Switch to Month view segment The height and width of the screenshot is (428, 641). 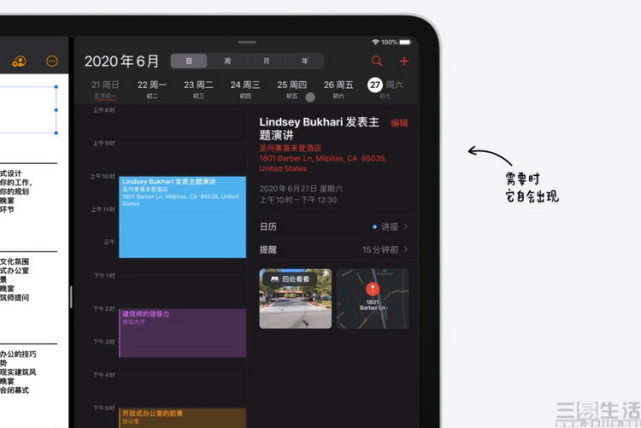[x=266, y=61]
